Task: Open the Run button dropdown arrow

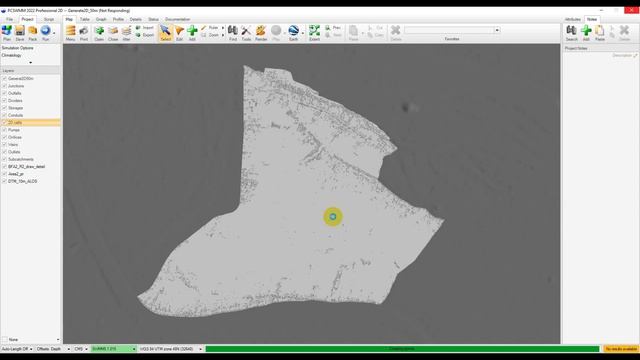Action: pos(54,33)
